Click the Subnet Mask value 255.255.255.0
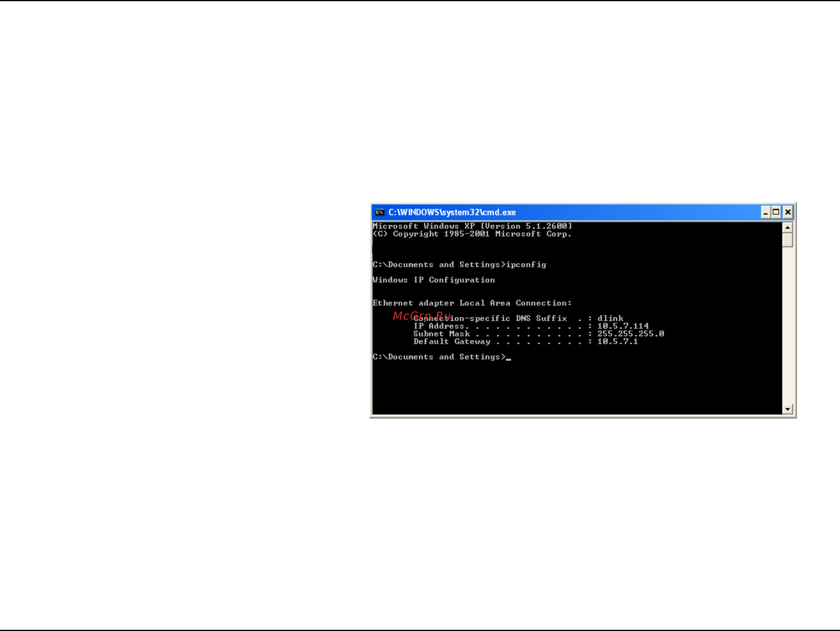Image resolution: width=840 pixels, height=631 pixels. pos(631,334)
